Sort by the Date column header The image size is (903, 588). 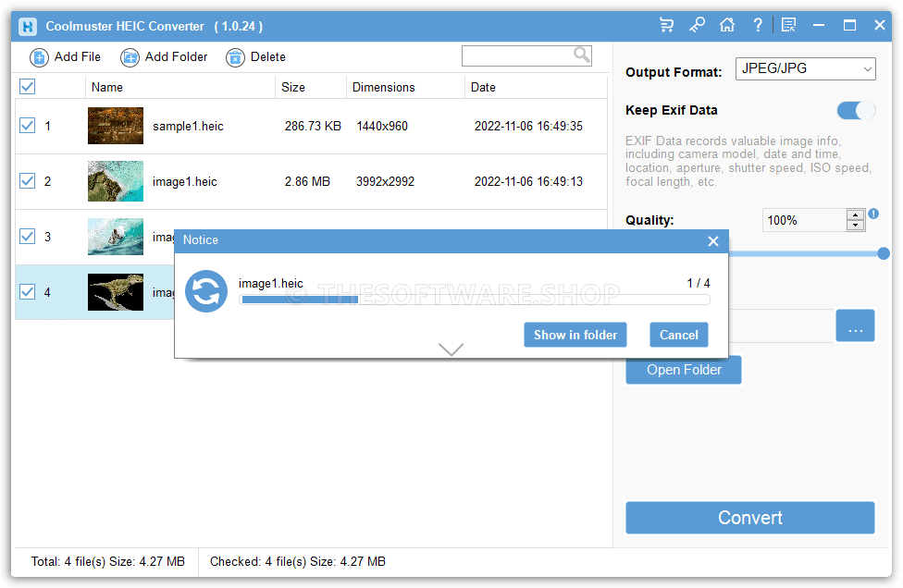[x=536, y=87]
